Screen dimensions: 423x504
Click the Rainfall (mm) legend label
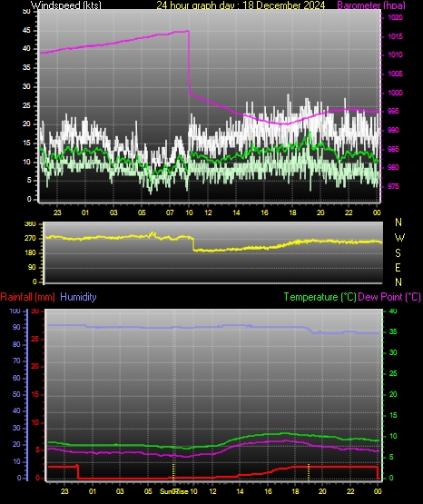tap(27, 297)
